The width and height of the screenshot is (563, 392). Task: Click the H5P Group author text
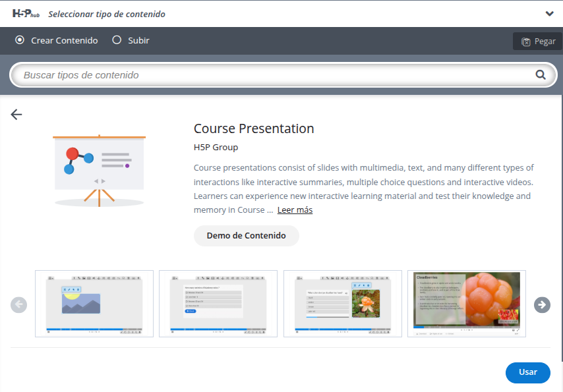(216, 147)
